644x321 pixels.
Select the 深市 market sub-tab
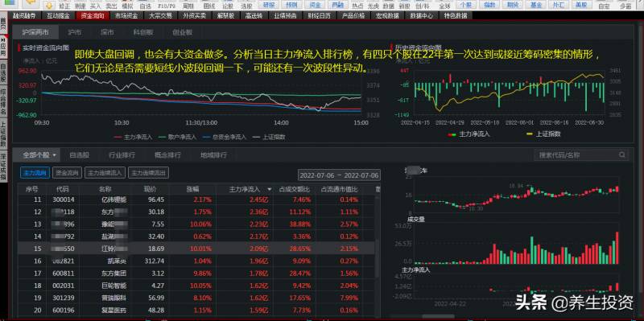click(x=107, y=32)
